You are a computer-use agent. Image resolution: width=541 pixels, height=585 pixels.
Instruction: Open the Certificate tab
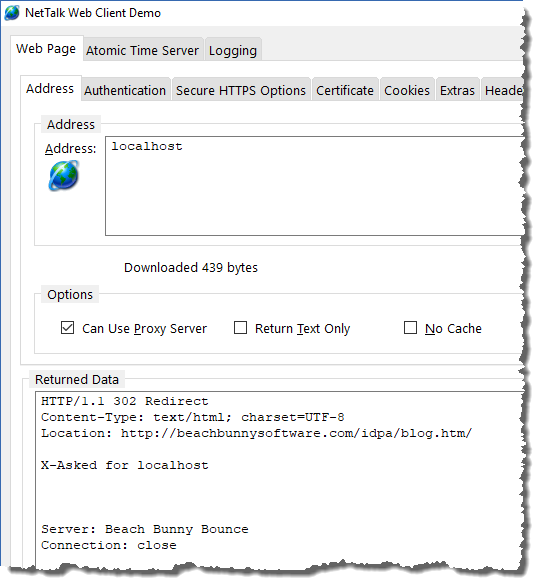[345, 90]
